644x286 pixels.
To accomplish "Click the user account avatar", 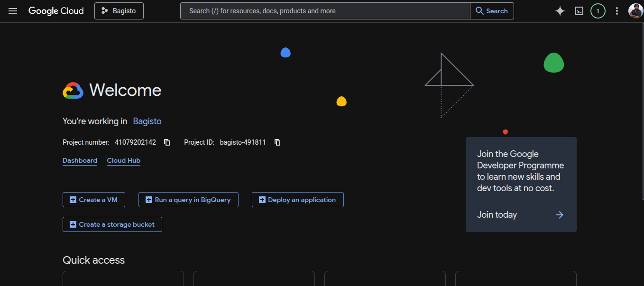I will 635,11.
